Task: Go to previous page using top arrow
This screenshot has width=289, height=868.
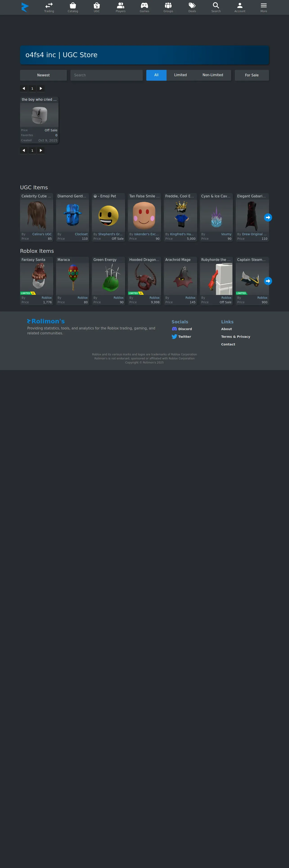Action: (24, 89)
